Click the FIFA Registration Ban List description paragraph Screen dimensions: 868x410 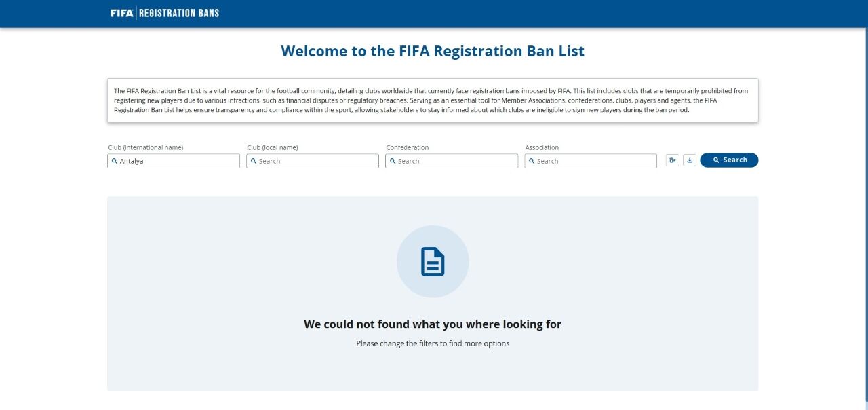433,100
